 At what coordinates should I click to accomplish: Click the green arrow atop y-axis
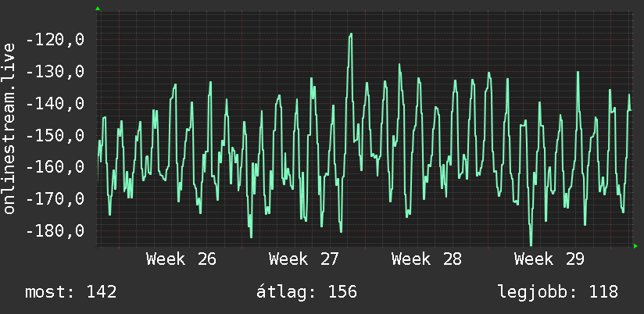(x=98, y=9)
